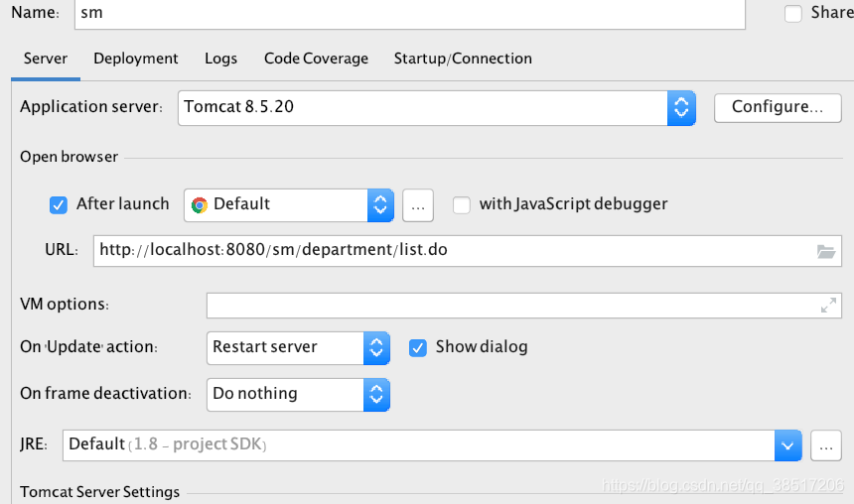Viewport: 854px width, 504px height.
Task: Tick the Share checkbox
Action: (793, 13)
